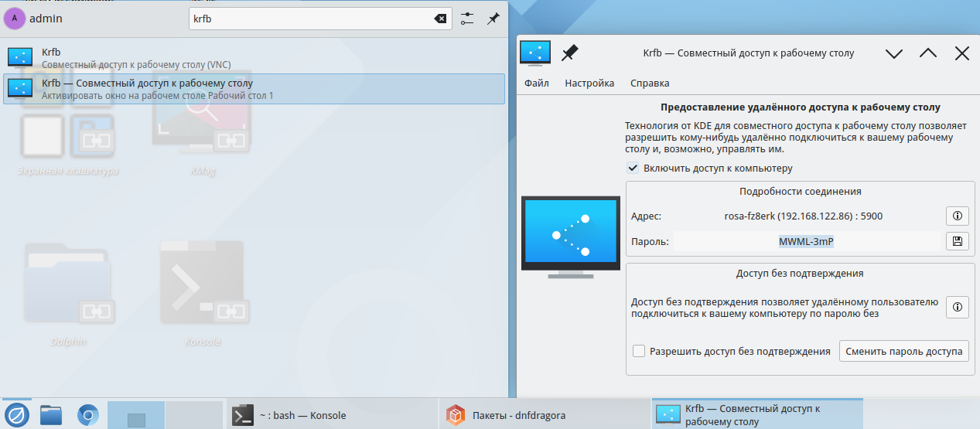
Task: Pin the application launcher open
Action: (x=493, y=19)
